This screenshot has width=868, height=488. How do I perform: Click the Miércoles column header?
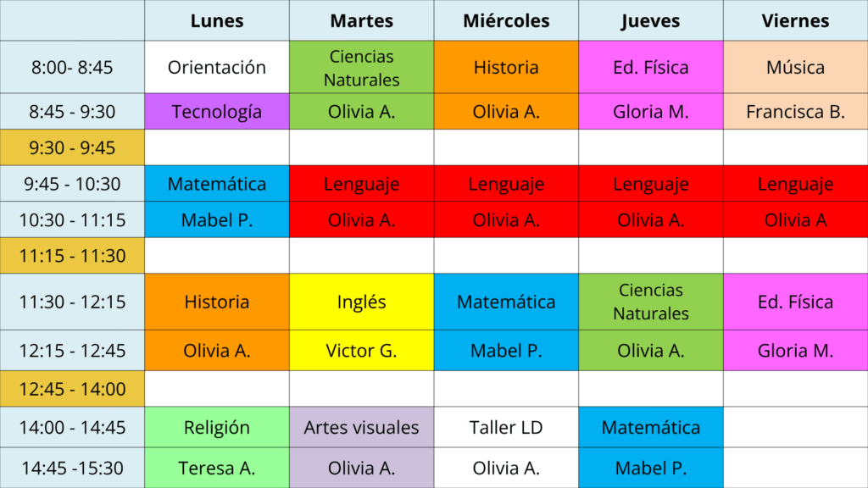point(506,21)
